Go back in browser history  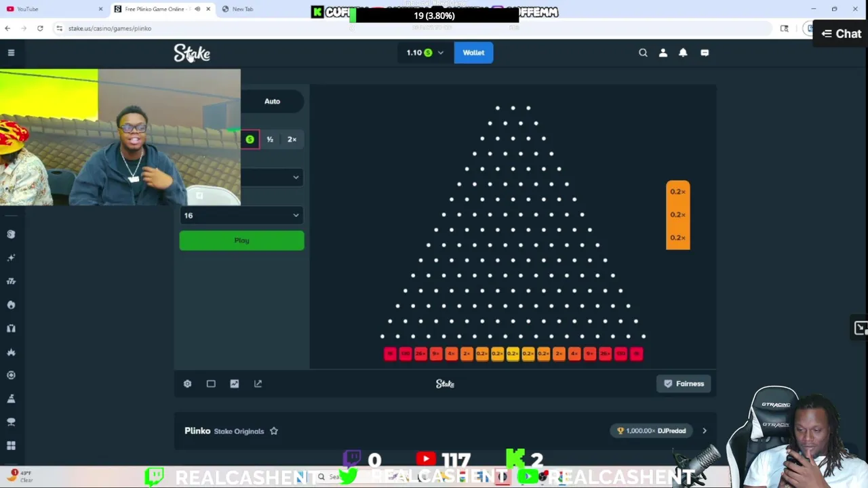click(7, 28)
